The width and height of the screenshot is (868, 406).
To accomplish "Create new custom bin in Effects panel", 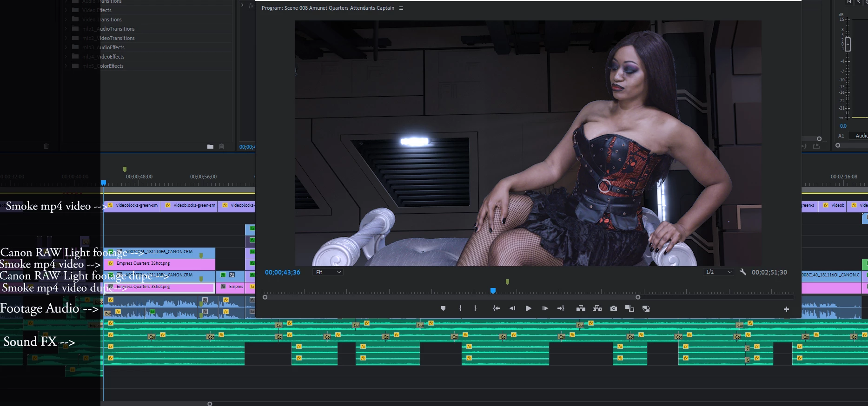I will (210, 146).
